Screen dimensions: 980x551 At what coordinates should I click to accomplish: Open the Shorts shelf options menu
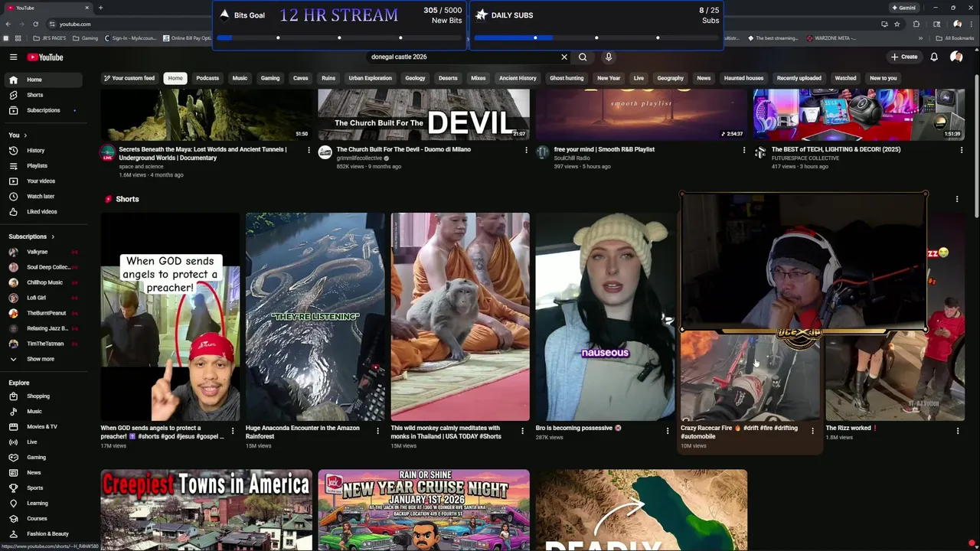956,199
